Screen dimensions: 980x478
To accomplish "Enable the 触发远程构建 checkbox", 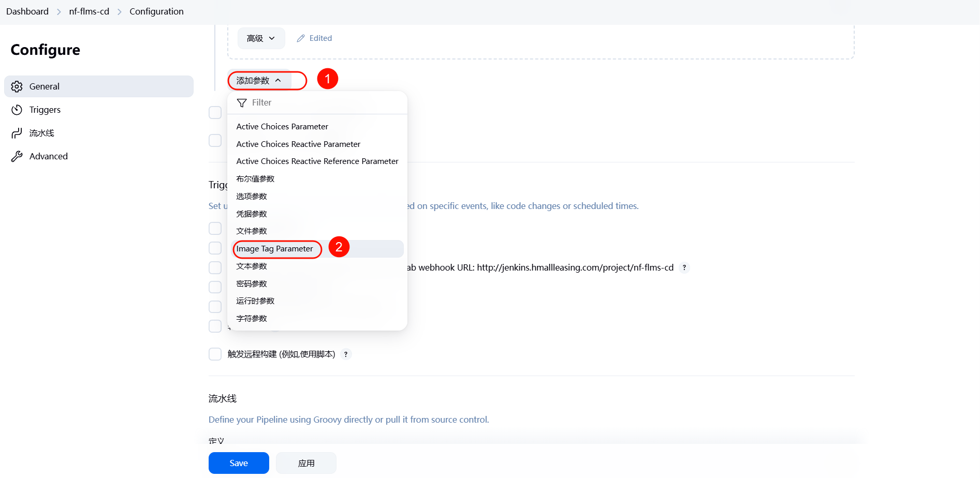I will [215, 354].
